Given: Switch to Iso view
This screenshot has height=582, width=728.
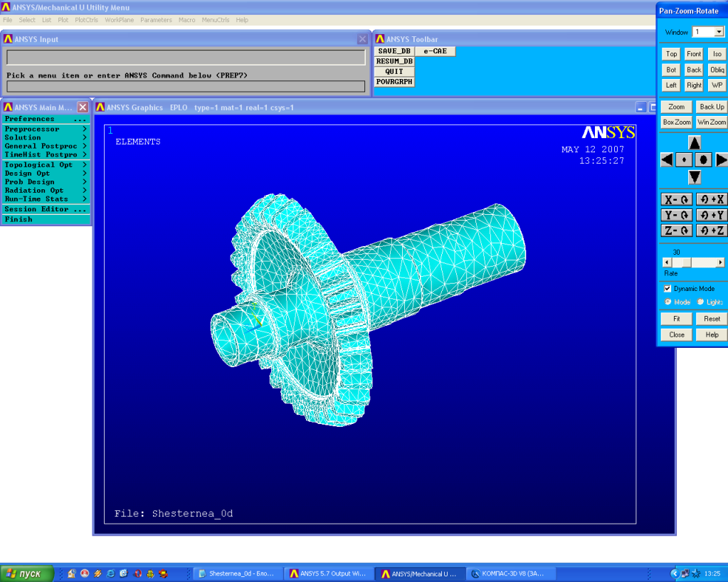Looking at the screenshot, I should (717, 54).
